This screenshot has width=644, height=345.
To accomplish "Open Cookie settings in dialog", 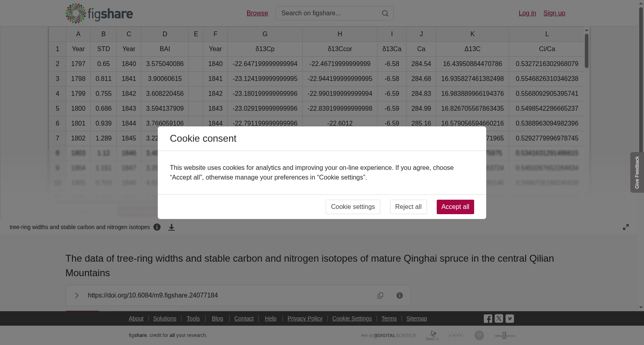I will tap(353, 207).
